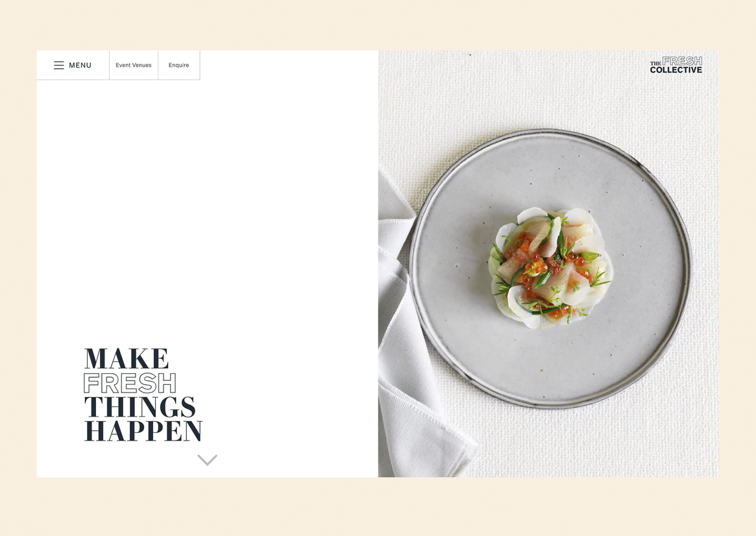Click The Fresh Collective logo
Viewport: 756px width, 536px height.
(x=676, y=65)
